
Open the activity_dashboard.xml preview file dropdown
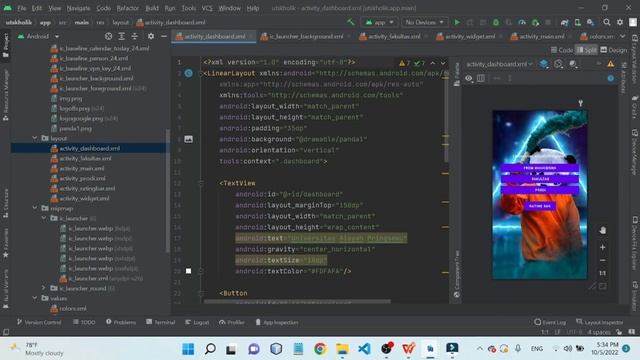coord(500,64)
